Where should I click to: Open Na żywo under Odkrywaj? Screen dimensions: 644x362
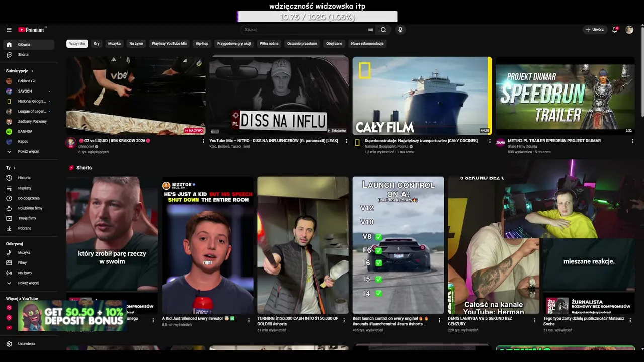(x=29, y=273)
